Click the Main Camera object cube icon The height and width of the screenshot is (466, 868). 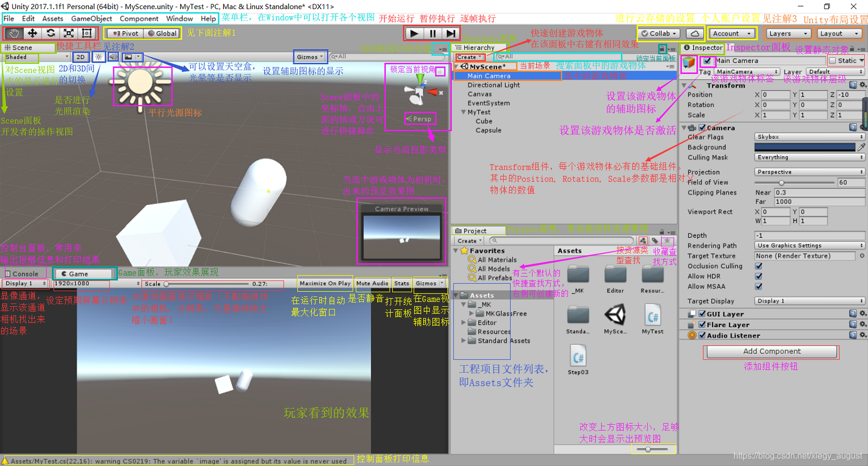click(x=689, y=63)
